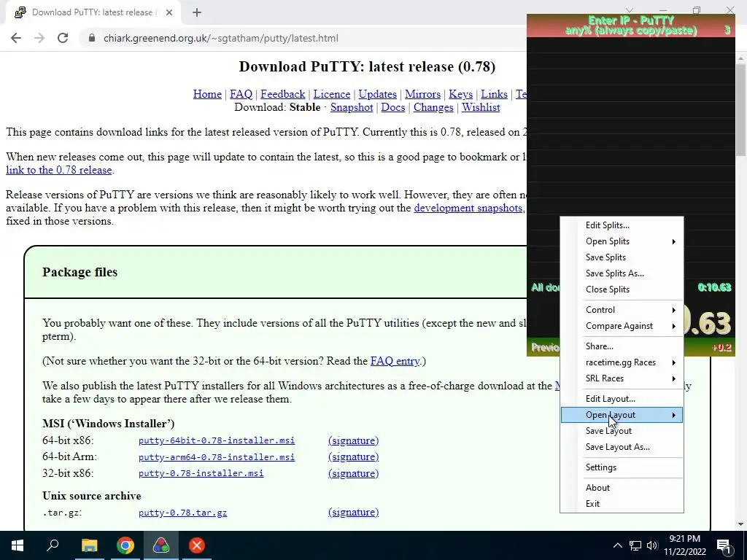Click the browser back arrow
The height and width of the screenshot is (560, 747).
point(16,38)
